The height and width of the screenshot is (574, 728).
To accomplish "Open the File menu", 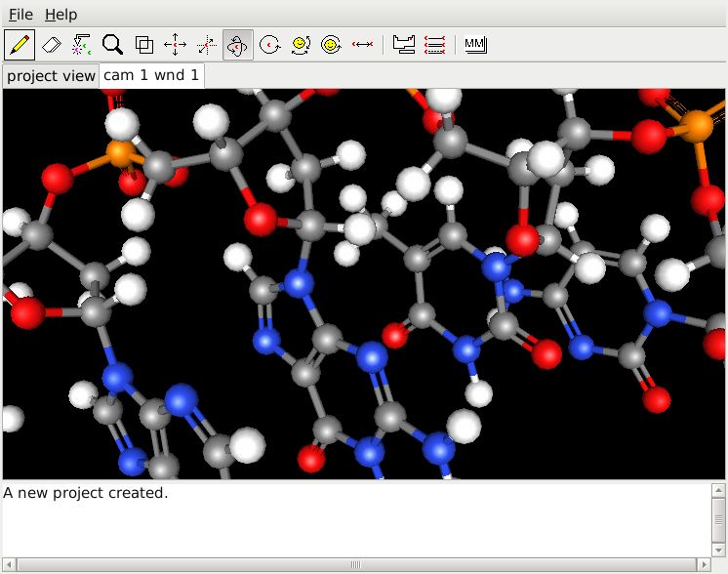I will (20, 15).
